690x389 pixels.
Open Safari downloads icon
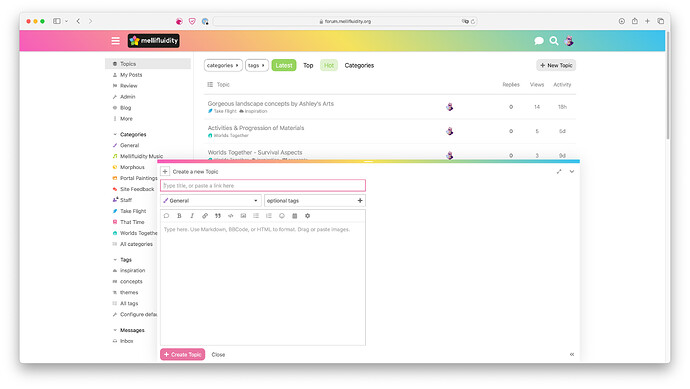pyautogui.click(x=621, y=21)
